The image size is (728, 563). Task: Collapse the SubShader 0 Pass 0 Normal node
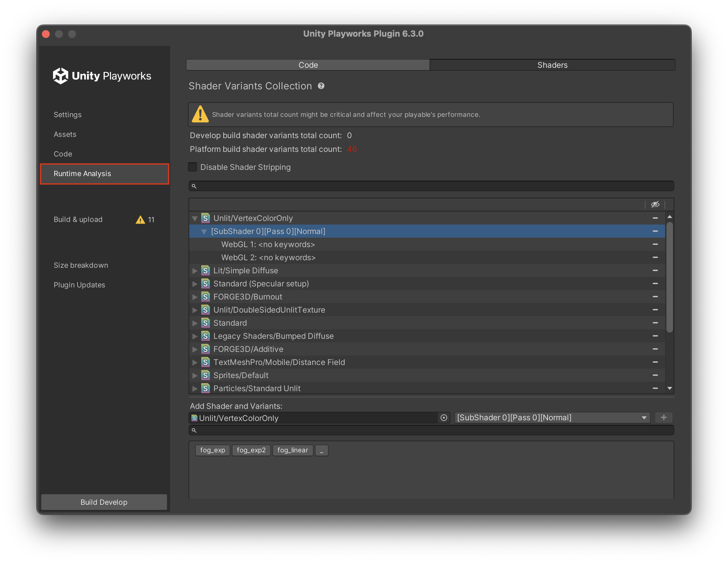coord(204,232)
